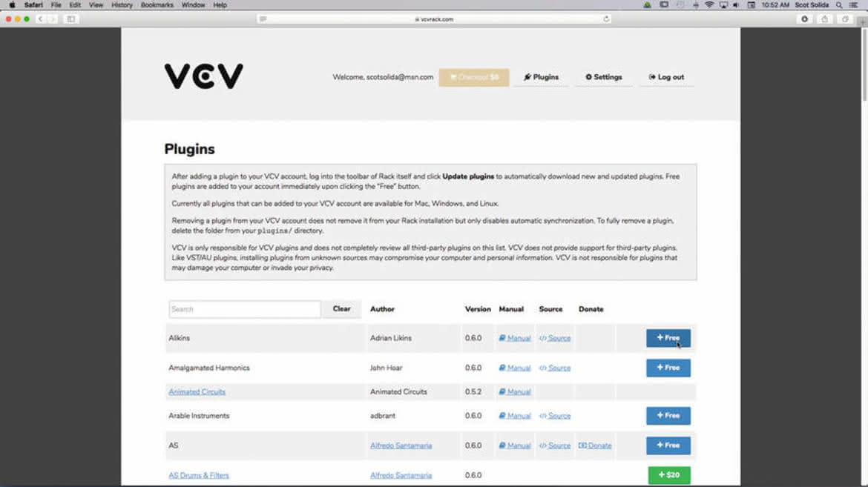
Task: Clear the plugin search
Action: (341, 309)
